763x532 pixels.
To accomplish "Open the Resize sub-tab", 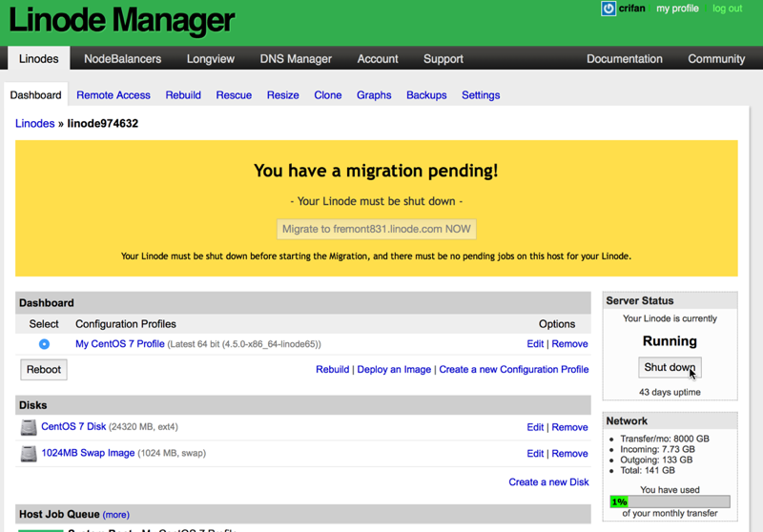I will (282, 95).
